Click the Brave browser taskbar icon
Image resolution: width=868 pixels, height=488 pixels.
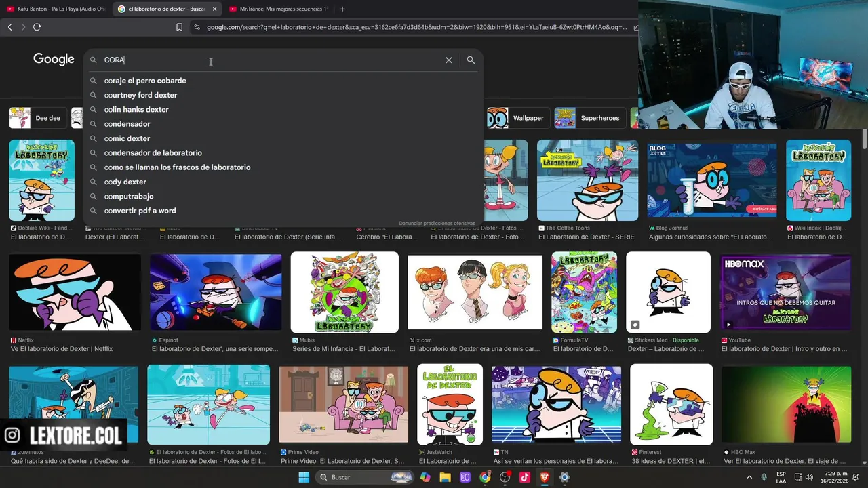point(545,477)
